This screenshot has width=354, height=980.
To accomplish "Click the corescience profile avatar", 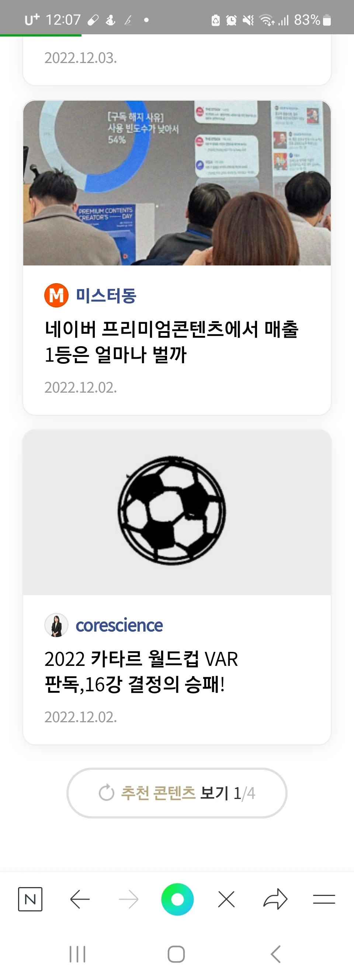I will 56,625.
